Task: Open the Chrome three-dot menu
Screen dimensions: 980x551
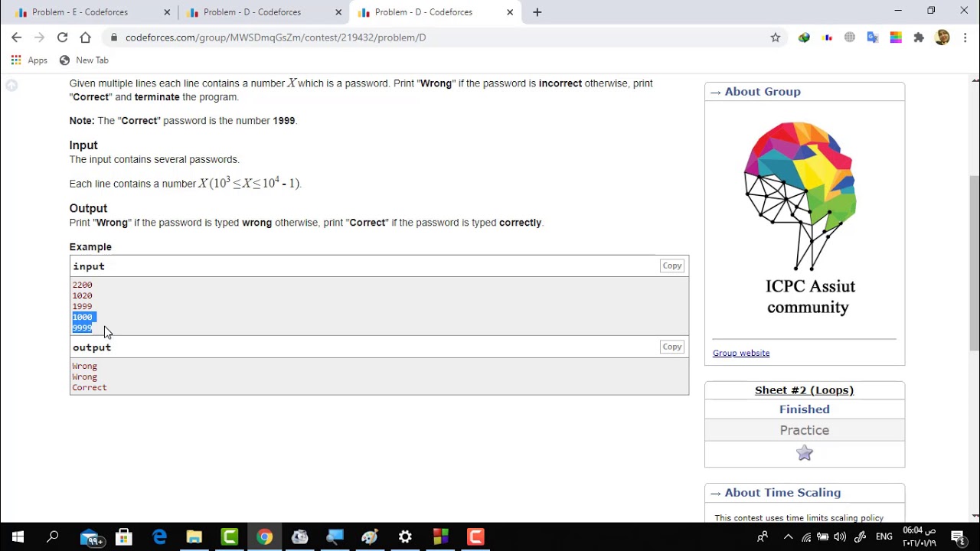Action: point(965,37)
